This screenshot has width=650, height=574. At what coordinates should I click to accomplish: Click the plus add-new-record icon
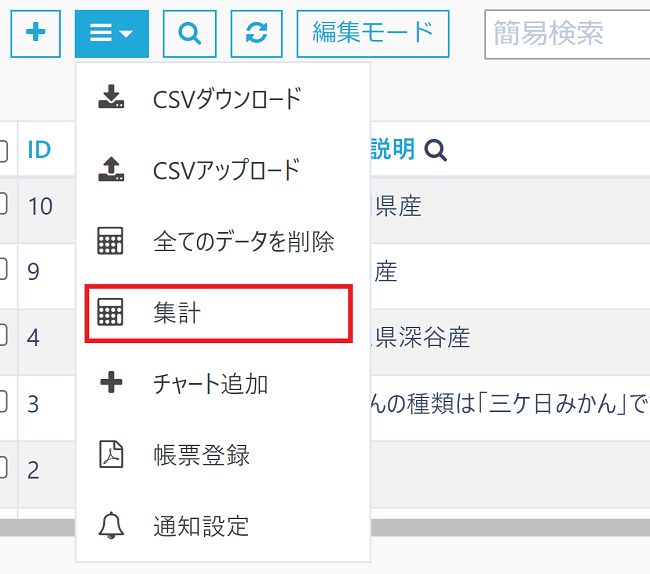click(x=36, y=33)
